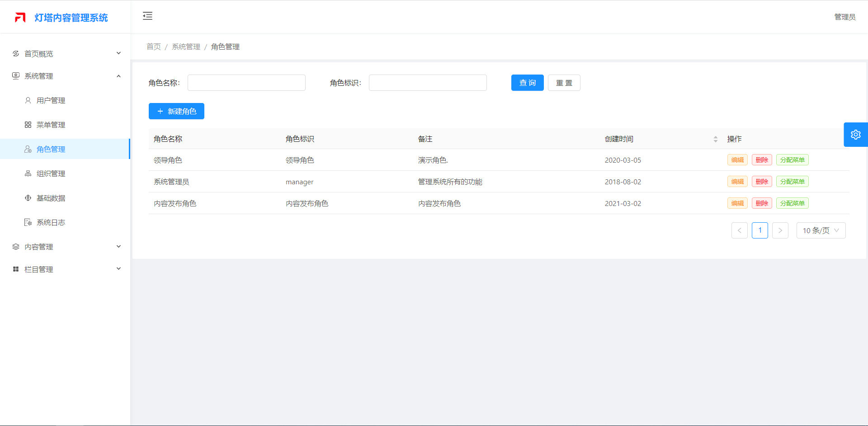The width and height of the screenshot is (868, 426).
Task: Click the 新建角色 button
Action: coord(176,111)
